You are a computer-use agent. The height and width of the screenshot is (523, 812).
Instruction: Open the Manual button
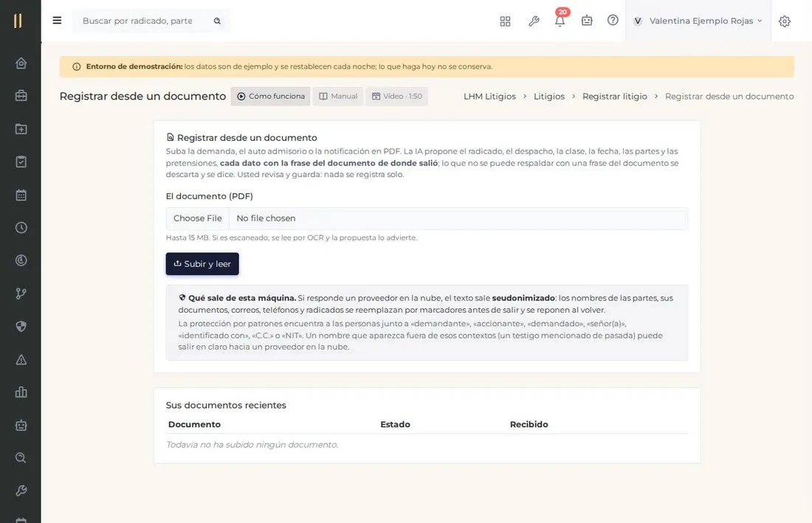pyautogui.click(x=338, y=96)
